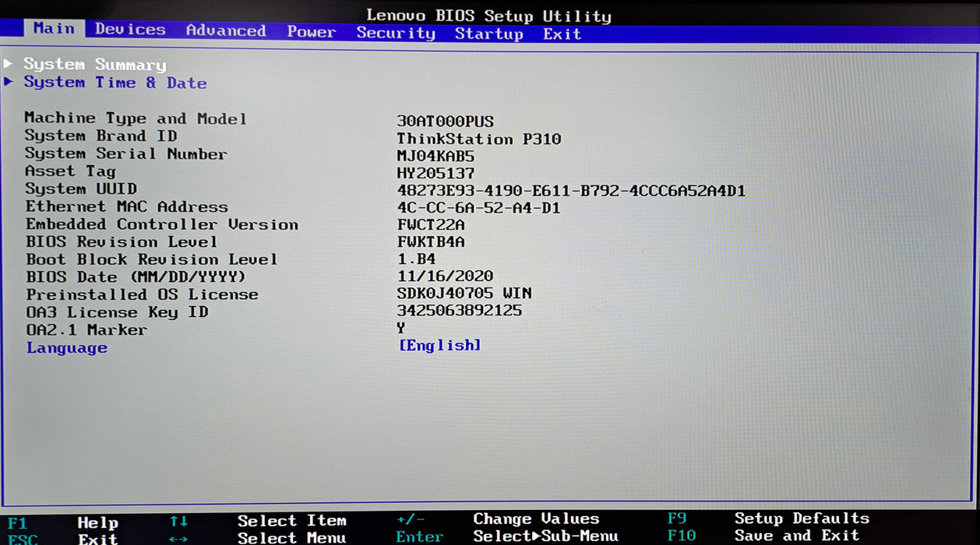
Task: Change the [English] language value
Action: point(439,345)
